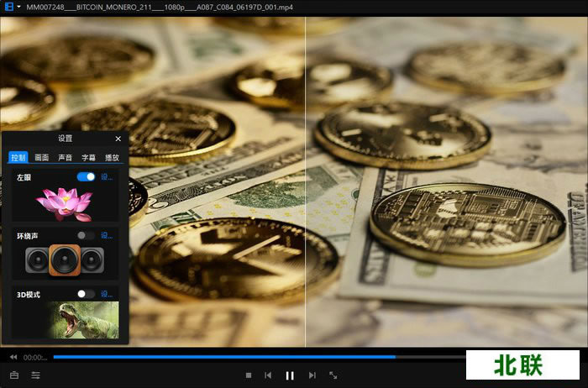The image size is (588, 388).
Task: Switch to the 声音 tab
Action: [65, 157]
